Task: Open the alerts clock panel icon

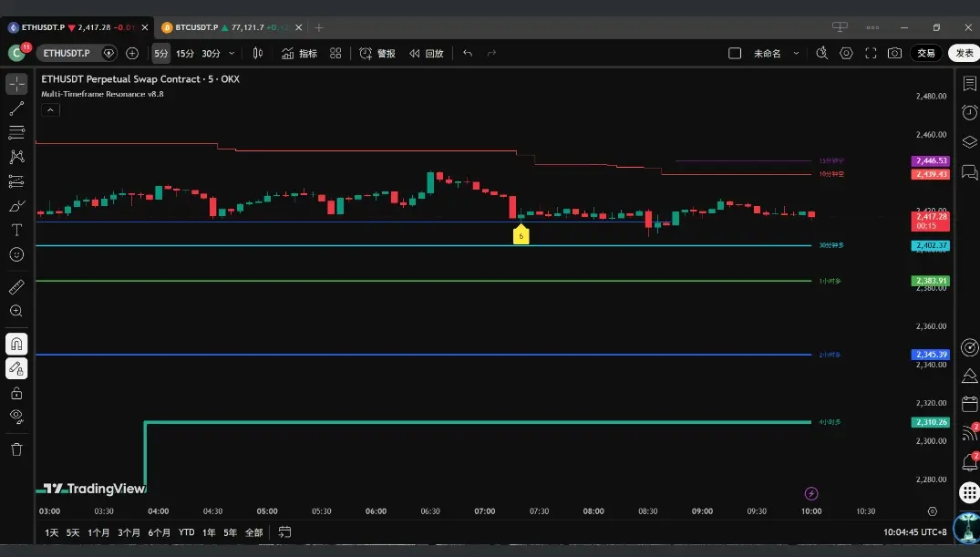Action: [969, 112]
